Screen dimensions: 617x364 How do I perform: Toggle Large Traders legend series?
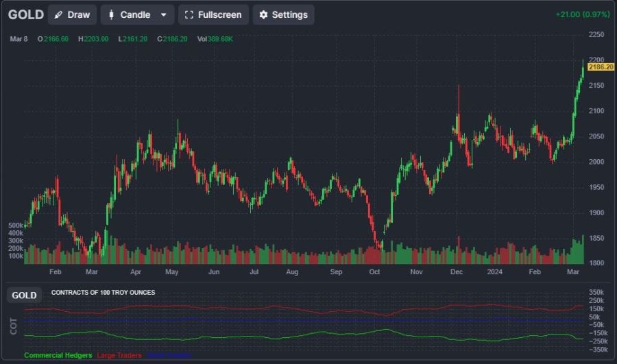(119, 355)
